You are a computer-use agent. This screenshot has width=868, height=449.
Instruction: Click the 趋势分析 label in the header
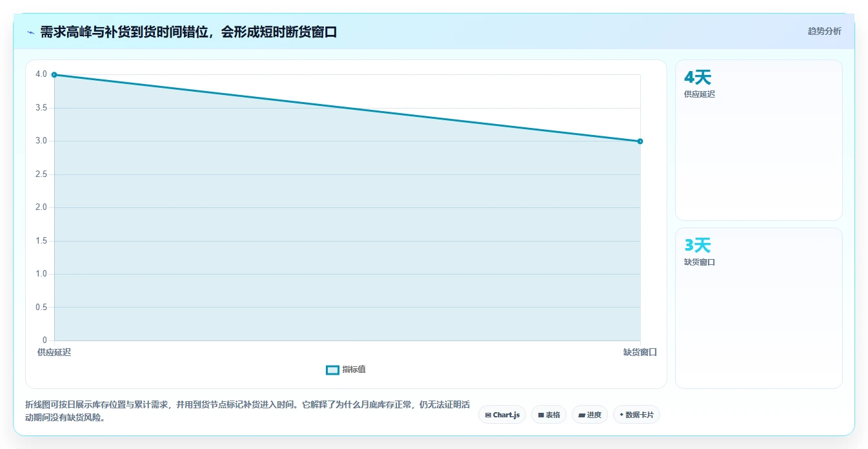point(824,31)
